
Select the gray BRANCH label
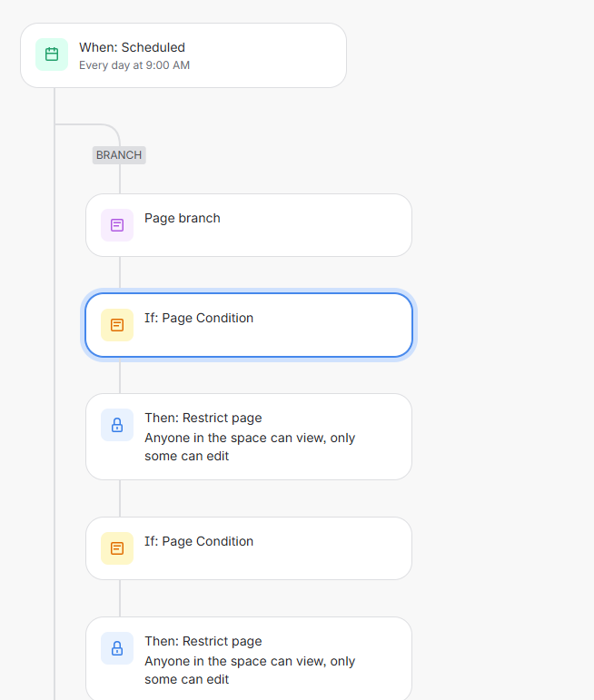[x=119, y=155]
